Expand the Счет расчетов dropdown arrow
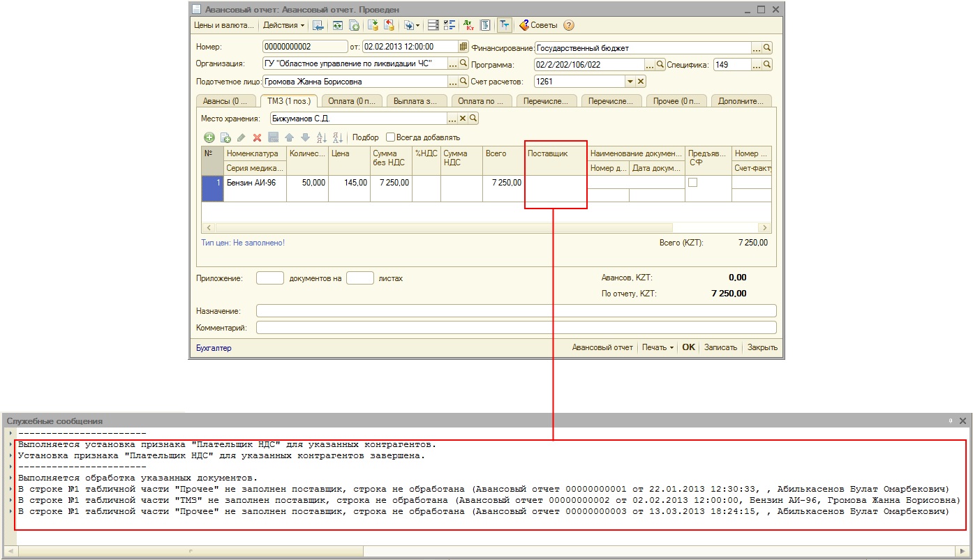This screenshot has width=973, height=560. 630,82
